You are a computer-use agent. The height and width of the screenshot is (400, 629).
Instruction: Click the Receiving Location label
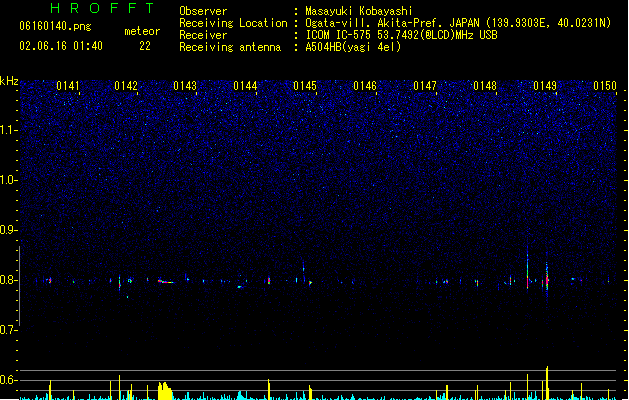pos(233,23)
